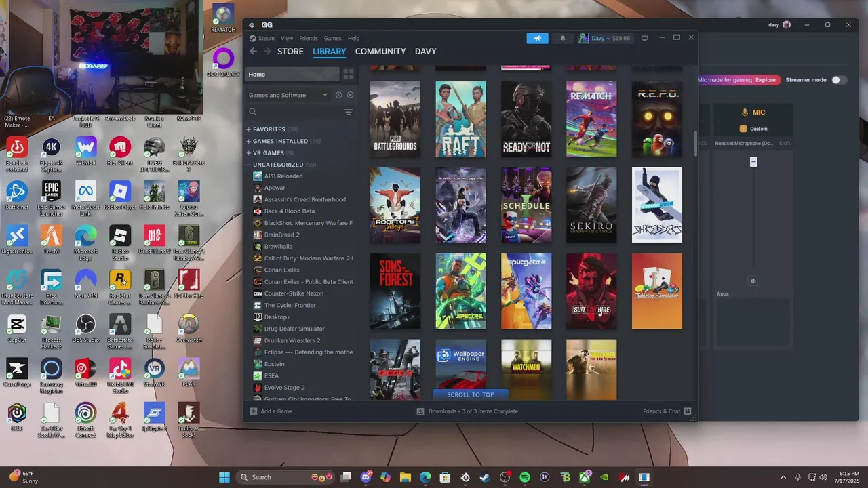Go to the COMMUNITY tab

[x=380, y=52]
